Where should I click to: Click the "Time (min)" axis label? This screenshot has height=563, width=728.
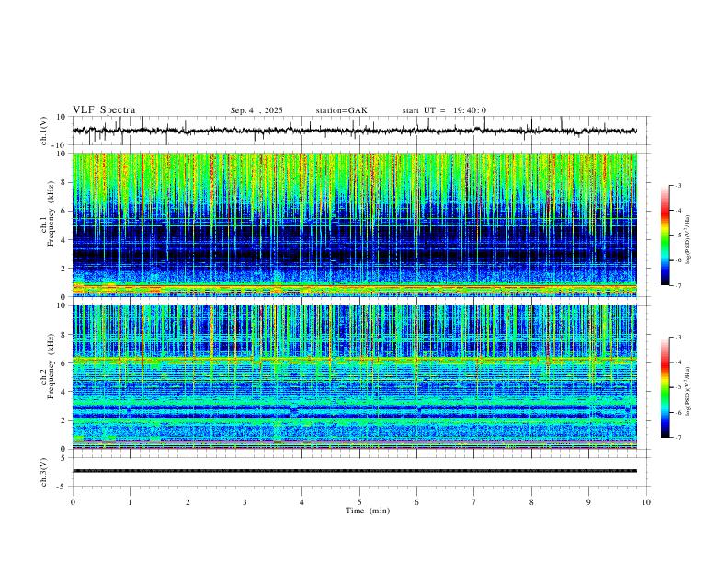click(x=368, y=511)
